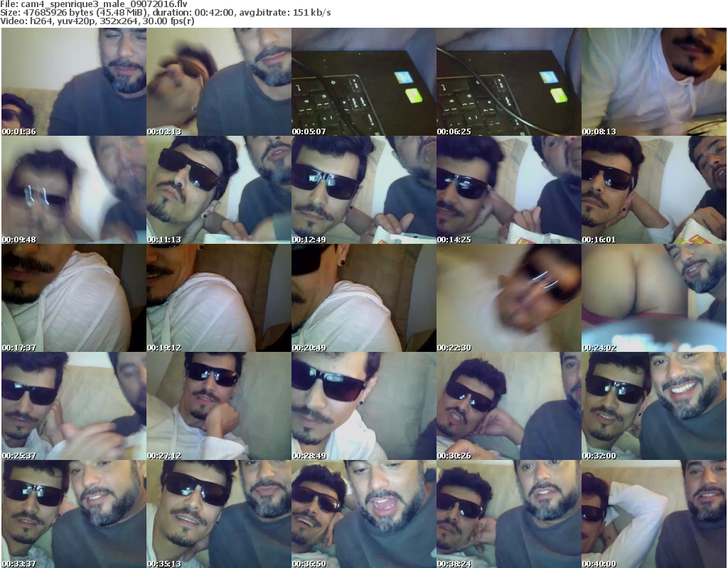The width and height of the screenshot is (728, 568).
Task: Click the thumbnail stamped 00:14:25
Action: tap(509, 190)
